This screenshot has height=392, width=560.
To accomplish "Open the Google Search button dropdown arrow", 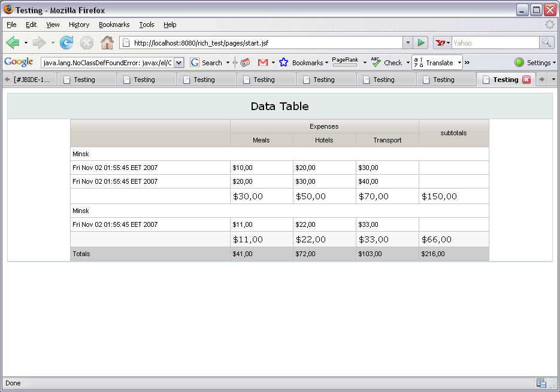I will tap(228, 63).
